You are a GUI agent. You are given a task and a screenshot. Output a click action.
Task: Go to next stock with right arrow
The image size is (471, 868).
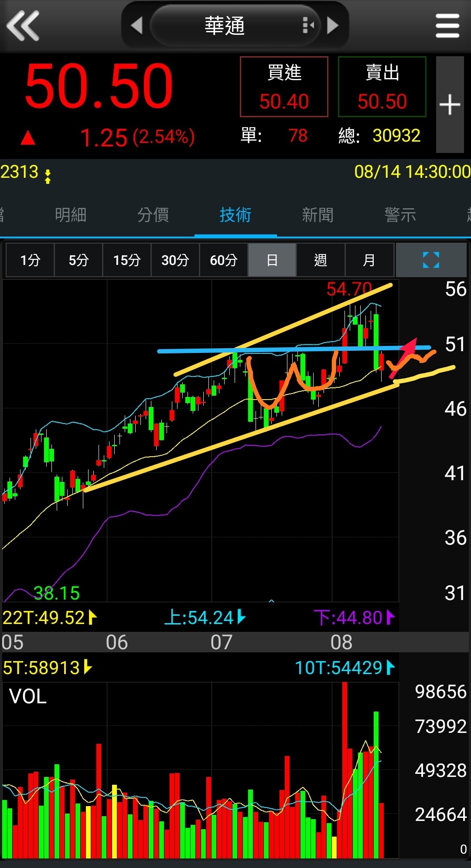tap(333, 26)
